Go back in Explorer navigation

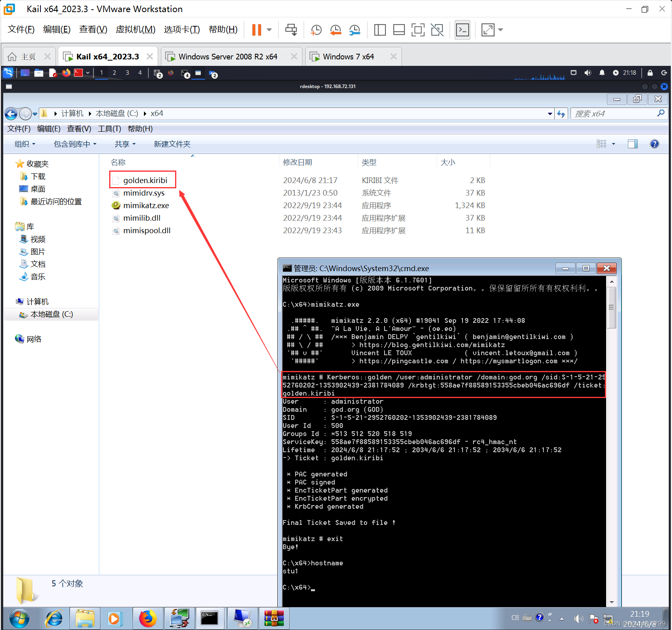click(x=11, y=114)
